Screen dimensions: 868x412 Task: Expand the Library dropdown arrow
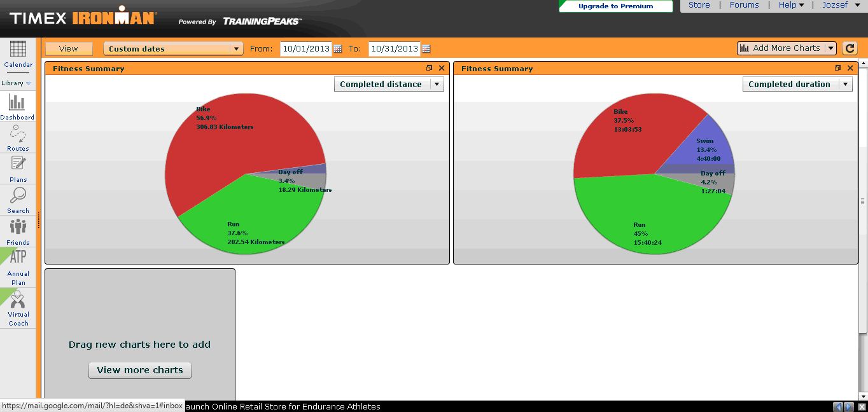(29, 83)
